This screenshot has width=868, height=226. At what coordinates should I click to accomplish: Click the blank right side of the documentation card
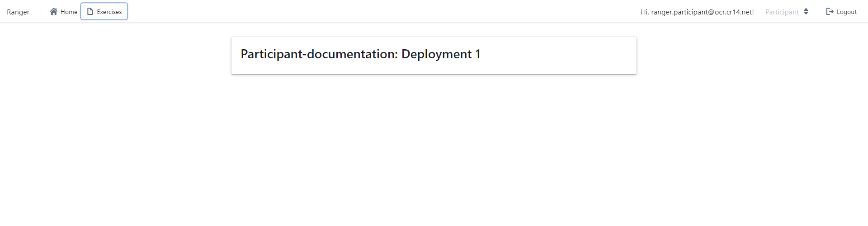coord(565,55)
